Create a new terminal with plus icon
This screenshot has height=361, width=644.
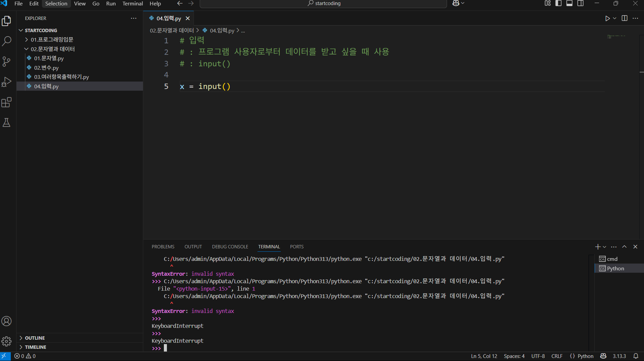click(598, 247)
